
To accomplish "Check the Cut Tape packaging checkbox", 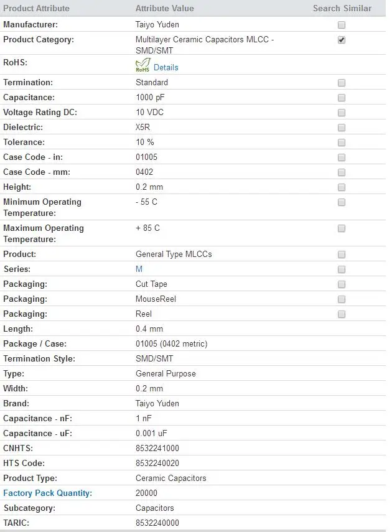I will [342, 284].
